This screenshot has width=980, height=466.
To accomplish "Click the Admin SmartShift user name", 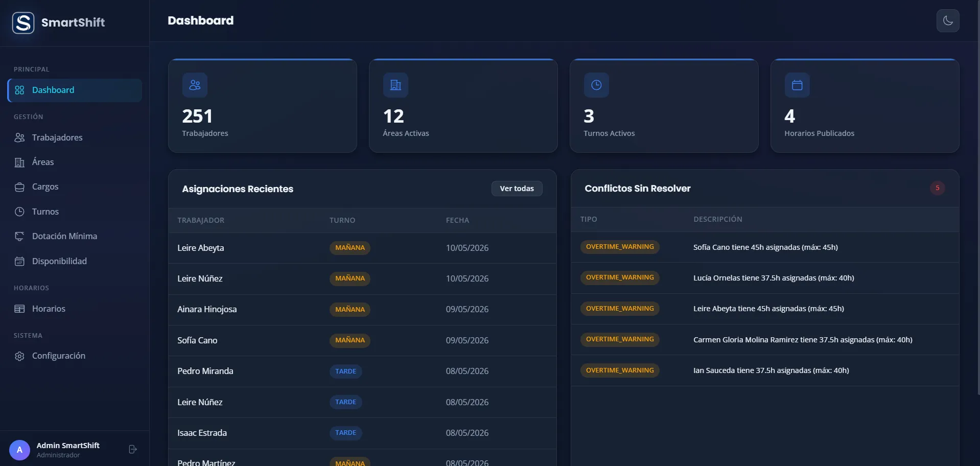I will click(68, 446).
